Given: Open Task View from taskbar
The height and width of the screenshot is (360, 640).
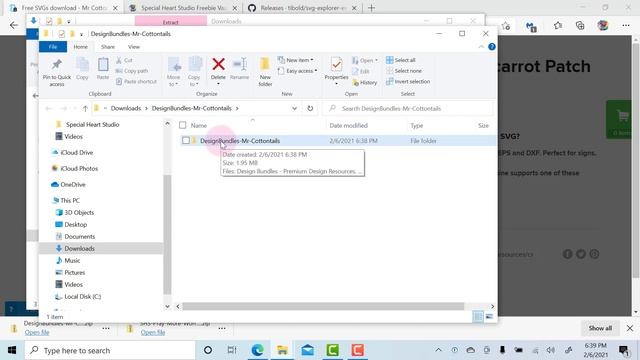Looking at the screenshot, I should pos(232,350).
